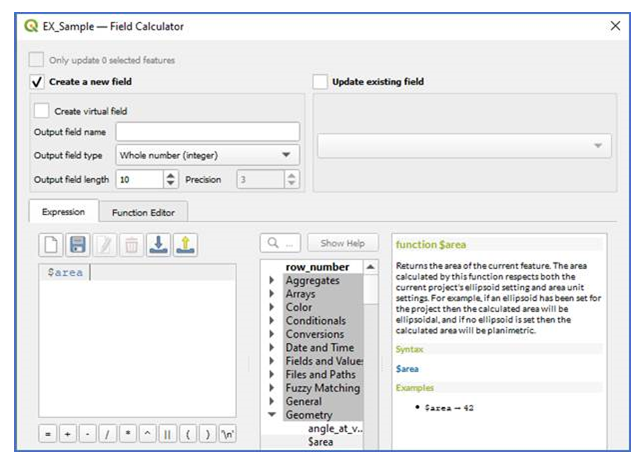Open Output field type dropdown

point(208,155)
